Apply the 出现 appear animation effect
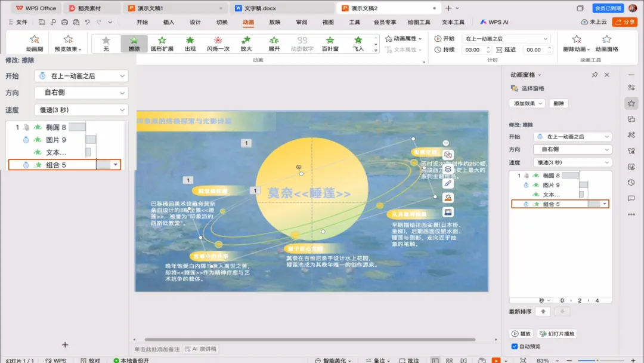 pyautogui.click(x=190, y=43)
